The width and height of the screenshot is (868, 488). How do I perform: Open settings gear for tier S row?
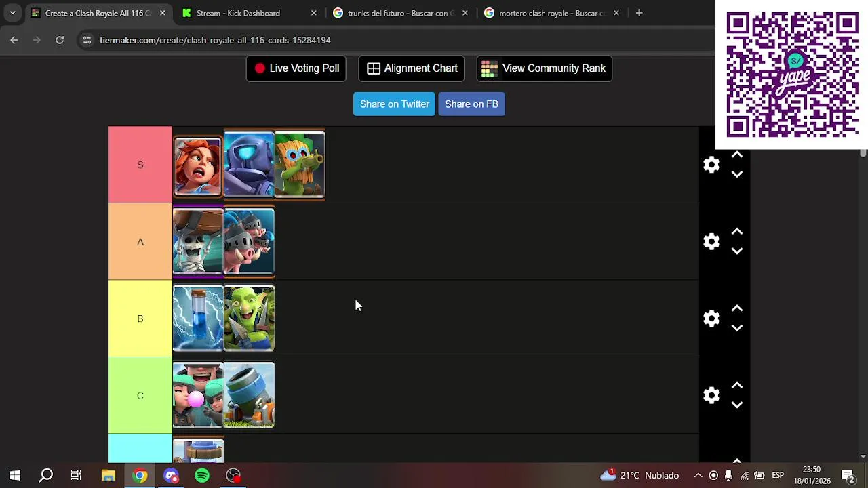[x=711, y=165]
